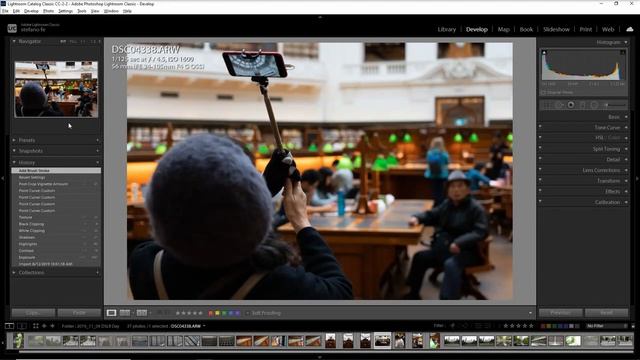Open the toolbar content dropdown arrow
The image size is (640, 360).
click(x=530, y=313)
